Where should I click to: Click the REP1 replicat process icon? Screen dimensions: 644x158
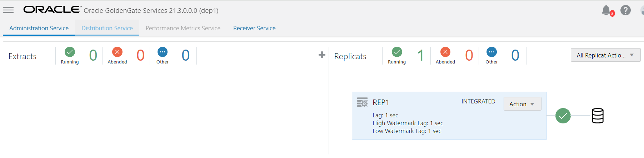[362, 102]
